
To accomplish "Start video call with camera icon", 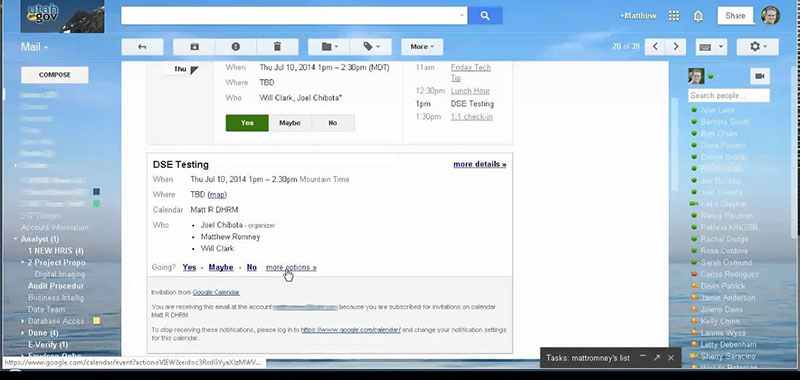I will [x=760, y=76].
